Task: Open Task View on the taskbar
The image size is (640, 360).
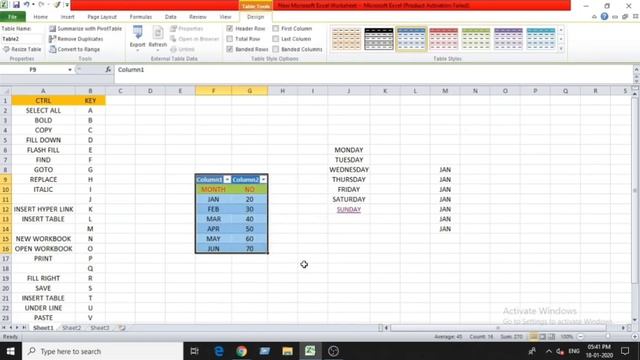Action: click(195, 351)
